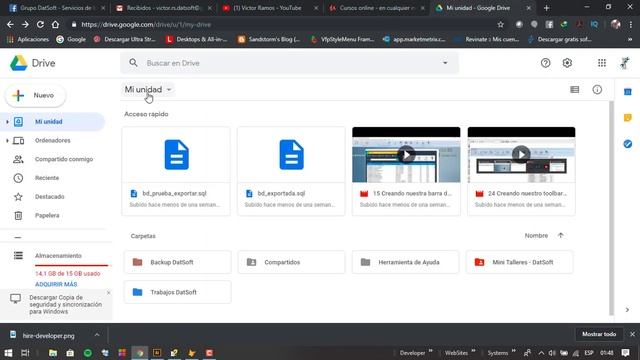
Task: Show details info panel
Action: 597,89
